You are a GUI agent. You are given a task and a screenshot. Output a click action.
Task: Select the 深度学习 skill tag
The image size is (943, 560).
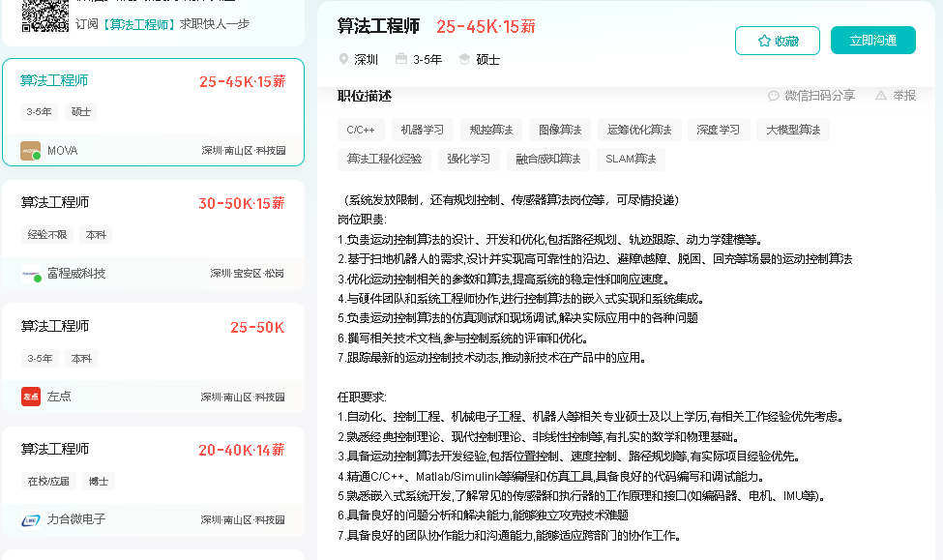coord(718,130)
